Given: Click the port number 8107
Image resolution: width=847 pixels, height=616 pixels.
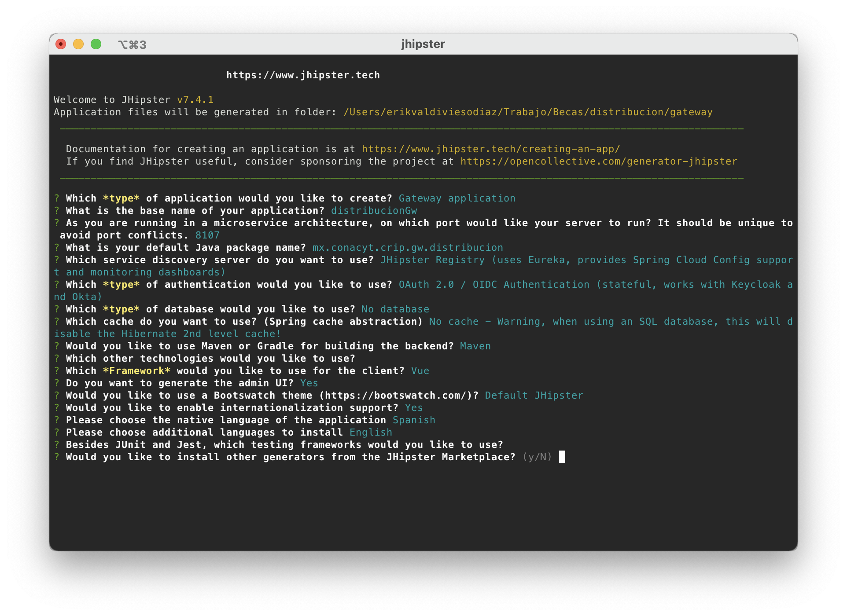Looking at the screenshot, I should click(207, 235).
